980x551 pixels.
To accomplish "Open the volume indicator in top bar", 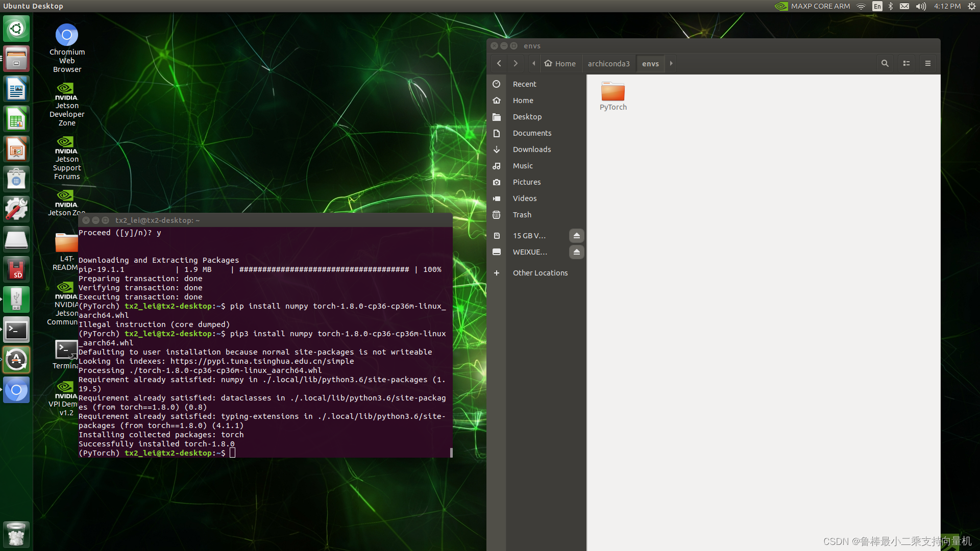I will pos(921,6).
